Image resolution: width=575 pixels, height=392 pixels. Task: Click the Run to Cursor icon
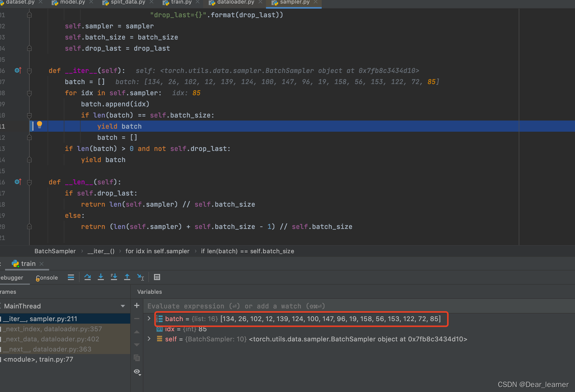click(140, 277)
